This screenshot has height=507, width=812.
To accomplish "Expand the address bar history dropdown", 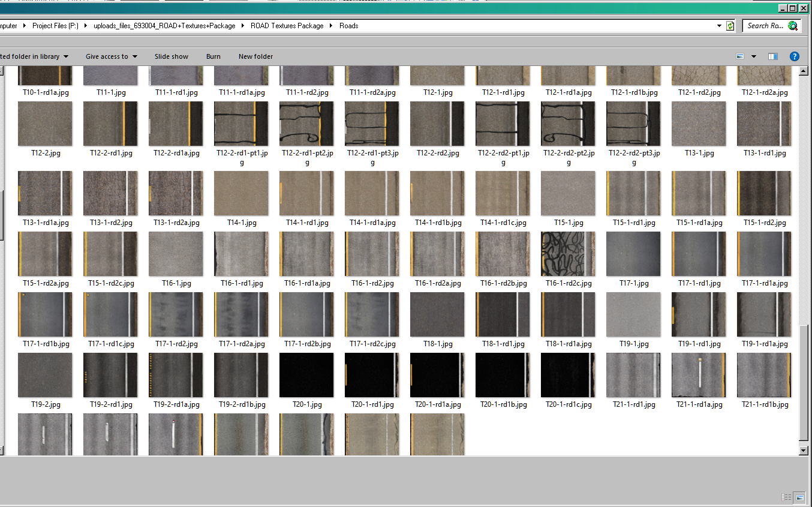I will 720,26.
